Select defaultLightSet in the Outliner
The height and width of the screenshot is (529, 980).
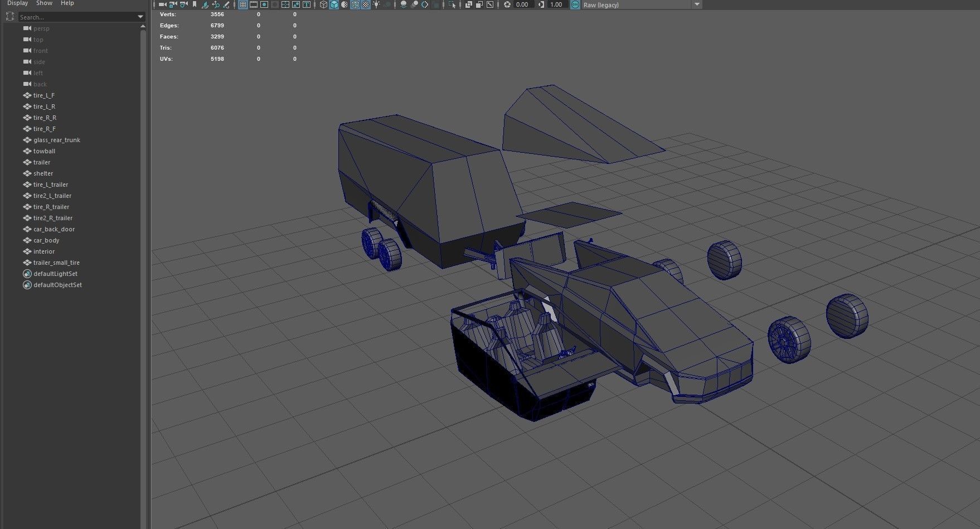(55, 274)
